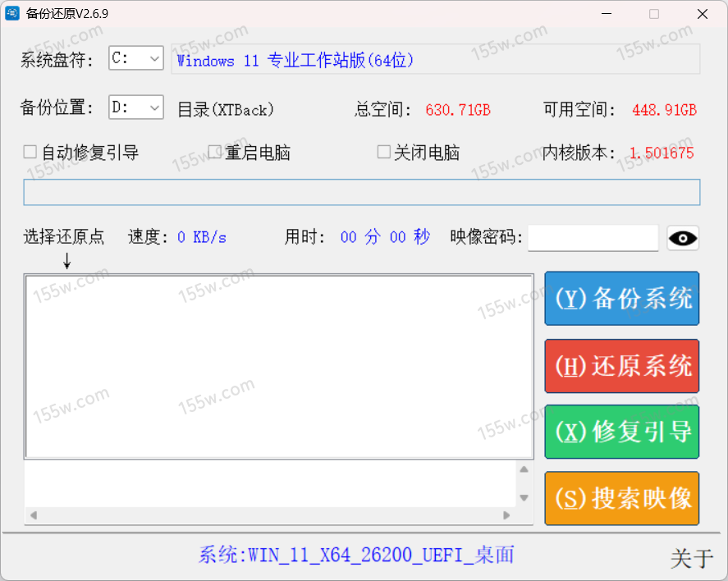Enable the 自动修复引导 checkbox
The image size is (728, 581).
click(30, 152)
